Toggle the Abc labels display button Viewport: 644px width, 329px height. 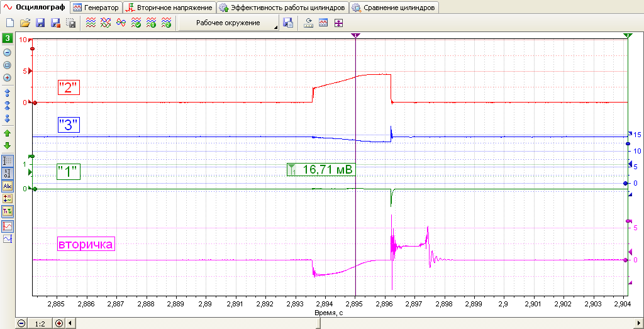8,186
